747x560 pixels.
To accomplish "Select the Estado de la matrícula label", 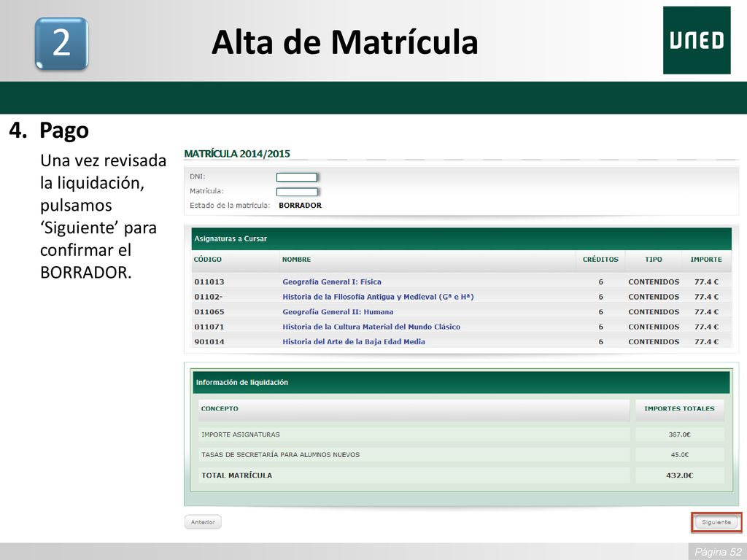I will point(230,205).
